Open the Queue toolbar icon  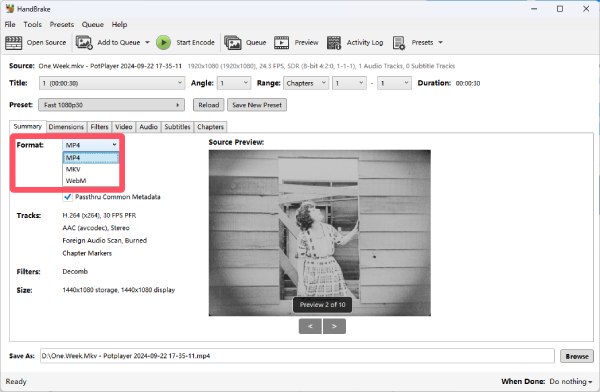233,42
